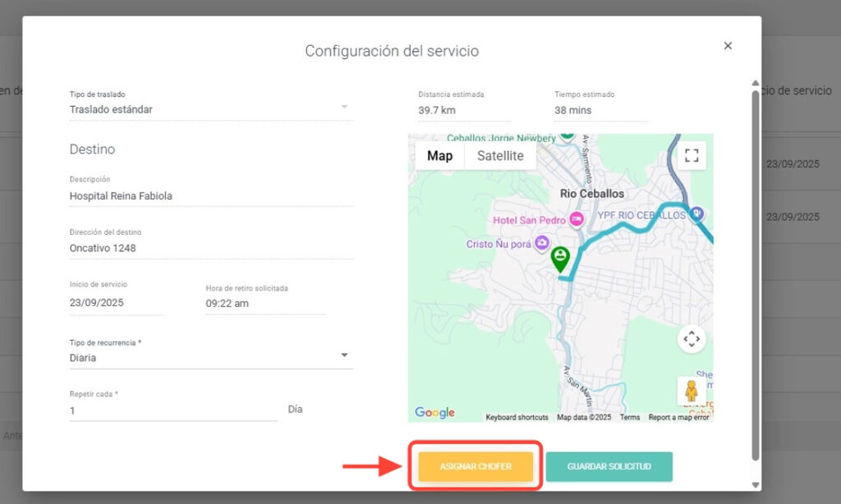Click the Repetir cada number field

point(172,410)
